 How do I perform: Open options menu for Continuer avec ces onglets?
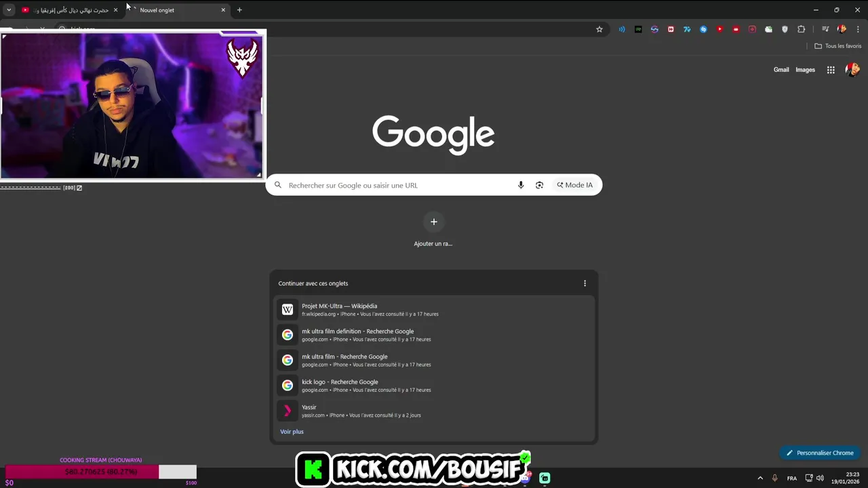point(585,283)
